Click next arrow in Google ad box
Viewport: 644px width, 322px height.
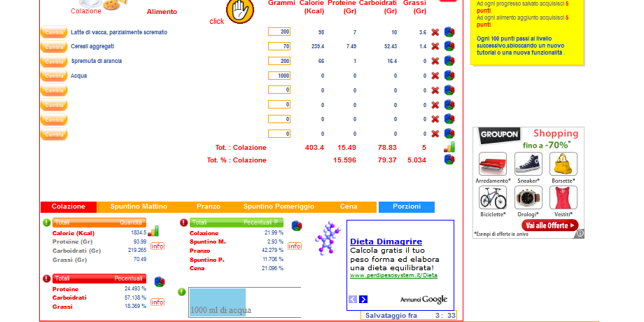[363, 300]
